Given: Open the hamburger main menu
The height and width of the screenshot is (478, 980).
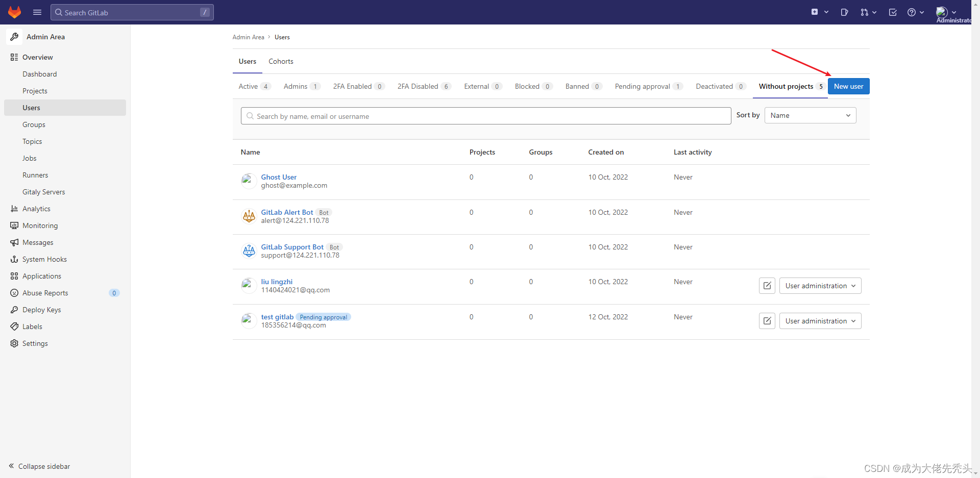Looking at the screenshot, I should (37, 12).
